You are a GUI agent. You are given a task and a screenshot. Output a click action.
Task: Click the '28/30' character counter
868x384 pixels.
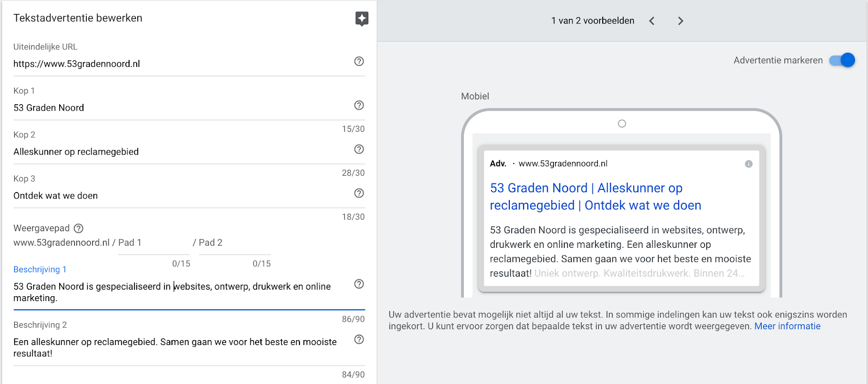pyautogui.click(x=353, y=172)
